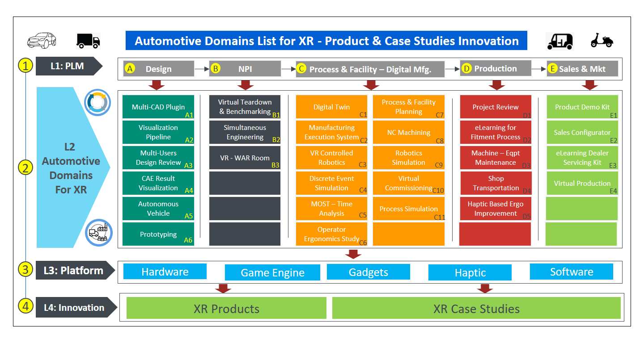This screenshot has width=644, height=343.
Task: Open the Sales Configurator box
Action: [582, 132]
